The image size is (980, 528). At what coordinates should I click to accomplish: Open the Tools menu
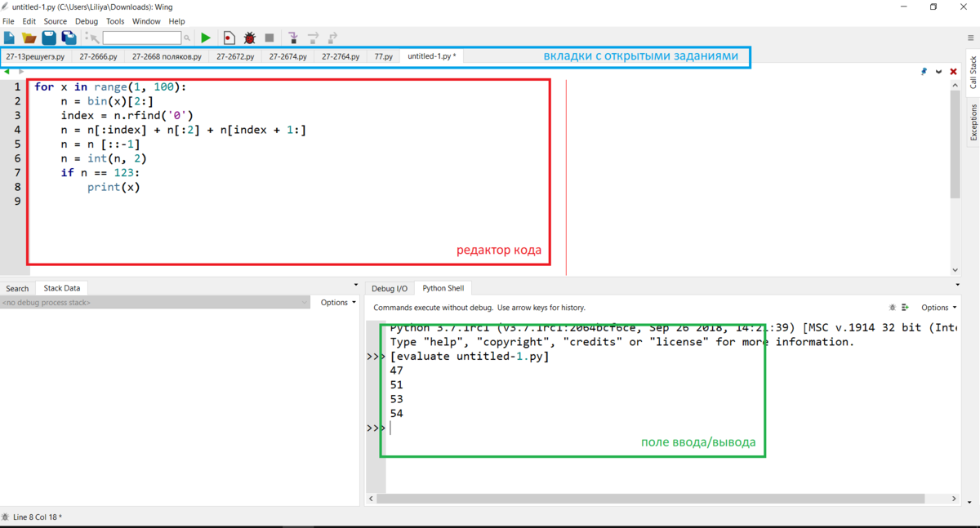tap(115, 21)
